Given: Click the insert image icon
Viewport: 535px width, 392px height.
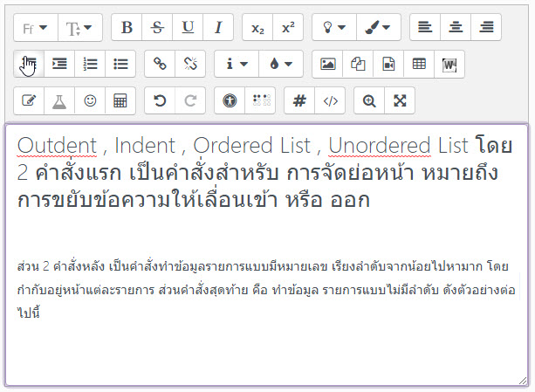Looking at the screenshot, I should [x=327, y=64].
